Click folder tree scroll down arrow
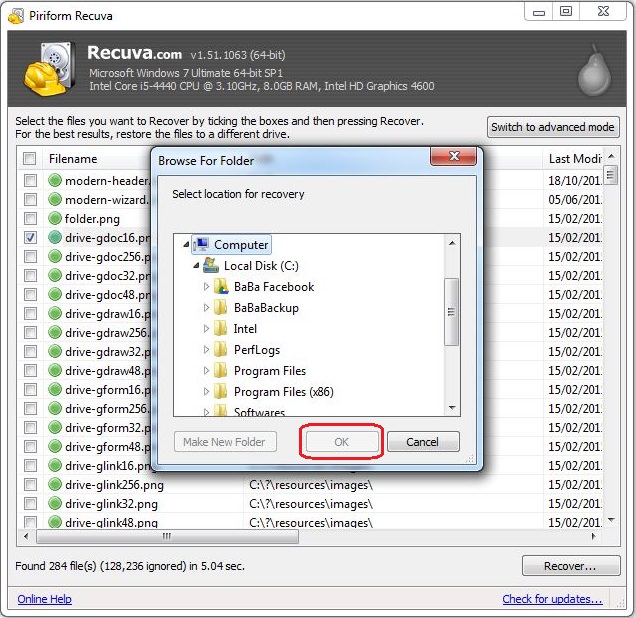The image size is (636, 618). [x=452, y=407]
